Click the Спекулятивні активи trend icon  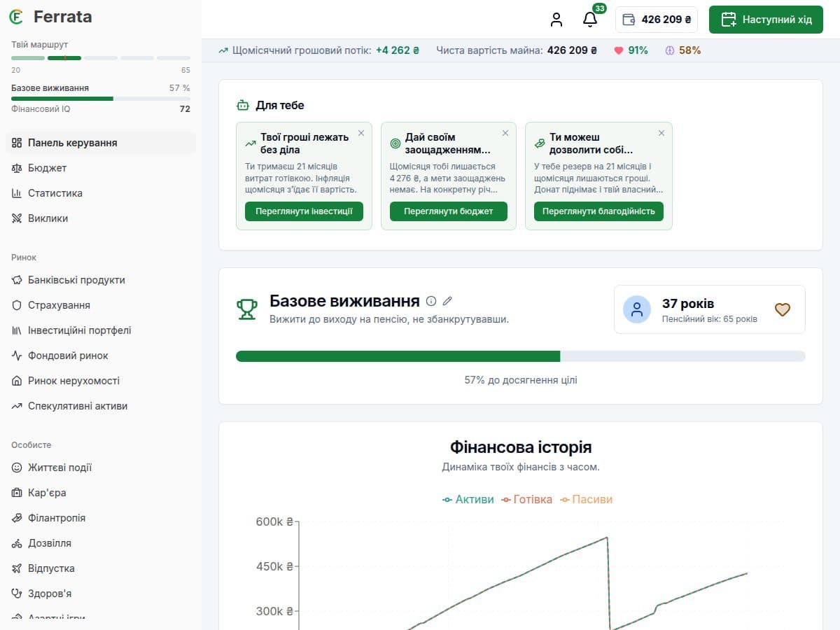pos(17,406)
